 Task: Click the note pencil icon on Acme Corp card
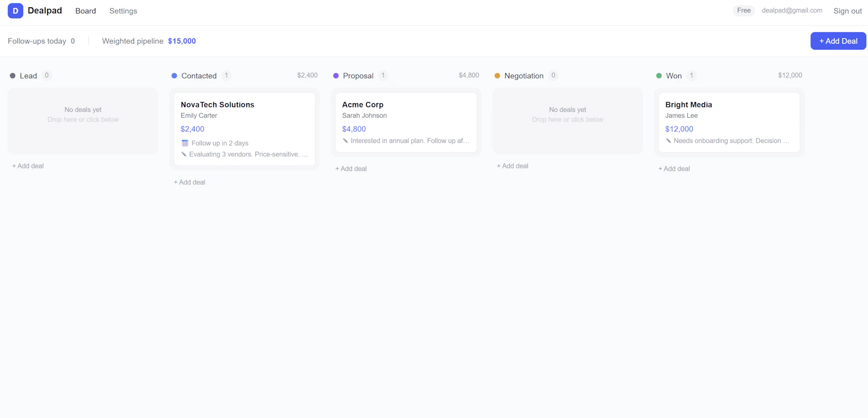point(346,141)
